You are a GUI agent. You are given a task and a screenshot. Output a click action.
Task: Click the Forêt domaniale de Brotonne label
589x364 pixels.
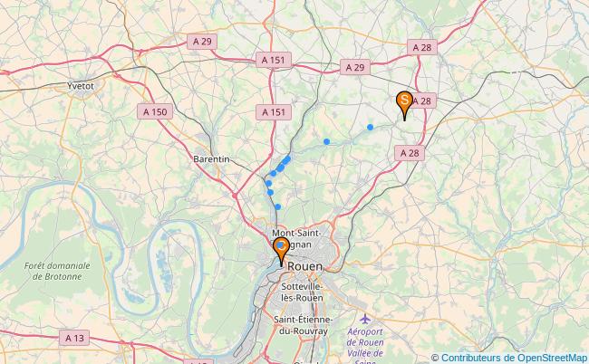click(57, 272)
